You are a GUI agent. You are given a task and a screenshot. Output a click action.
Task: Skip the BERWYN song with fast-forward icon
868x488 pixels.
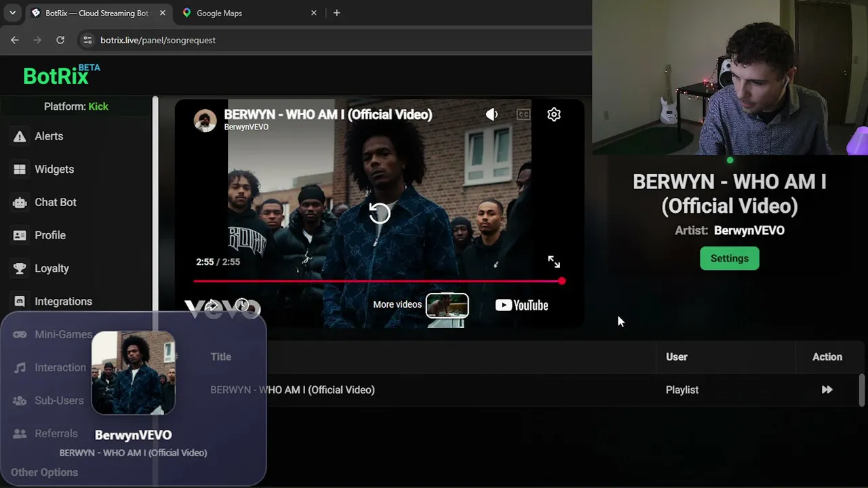[x=827, y=390]
